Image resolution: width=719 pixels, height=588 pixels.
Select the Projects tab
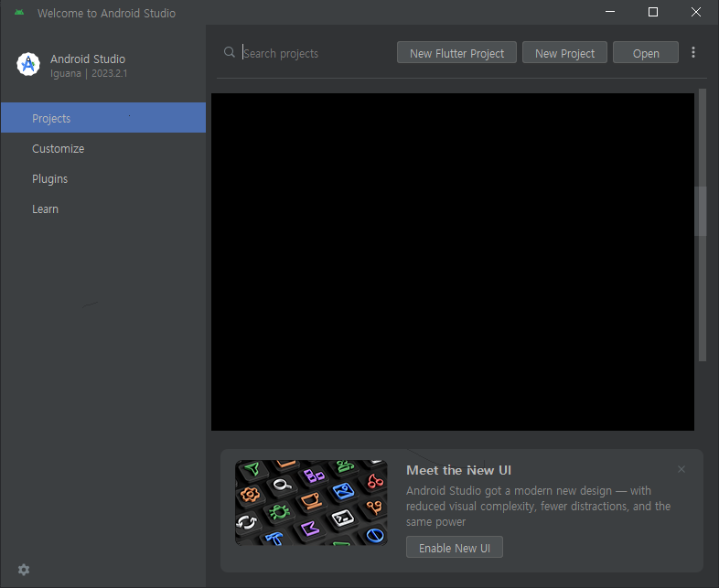(103, 118)
